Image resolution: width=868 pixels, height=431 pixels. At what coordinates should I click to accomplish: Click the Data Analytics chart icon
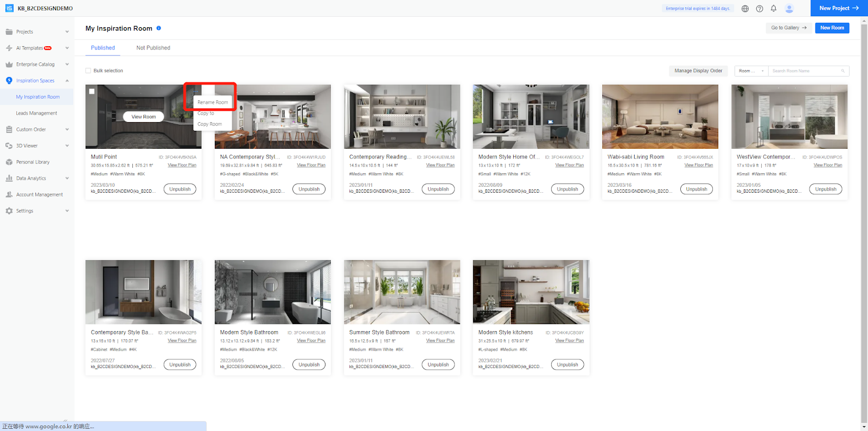[x=9, y=179]
